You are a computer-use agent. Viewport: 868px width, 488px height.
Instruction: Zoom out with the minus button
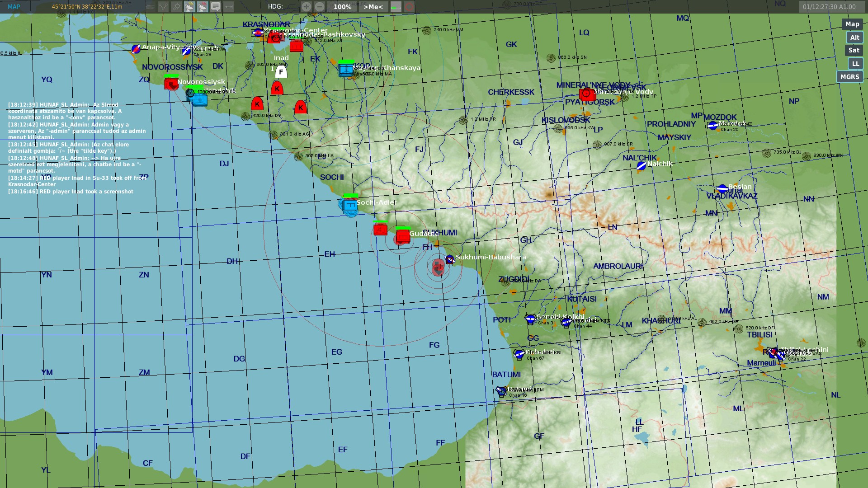(x=320, y=7)
